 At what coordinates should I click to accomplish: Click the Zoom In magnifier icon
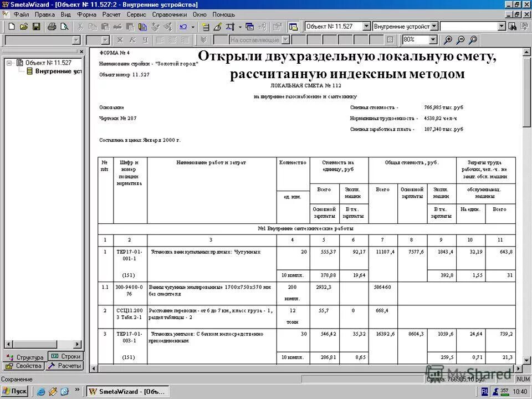(x=448, y=40)
